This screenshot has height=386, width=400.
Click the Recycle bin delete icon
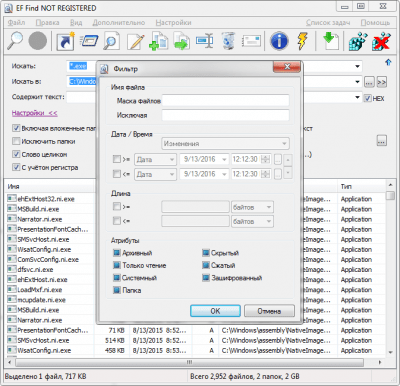click(x=229, y=41)
